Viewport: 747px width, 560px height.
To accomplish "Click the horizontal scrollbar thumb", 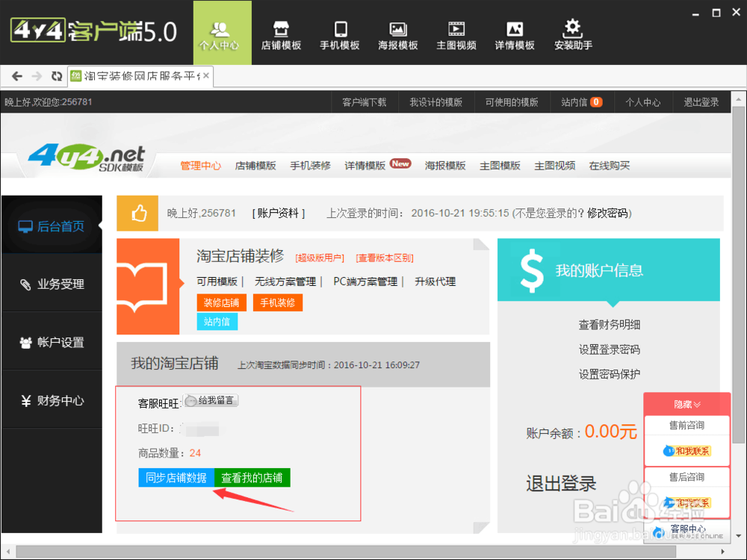I will 346,552.
